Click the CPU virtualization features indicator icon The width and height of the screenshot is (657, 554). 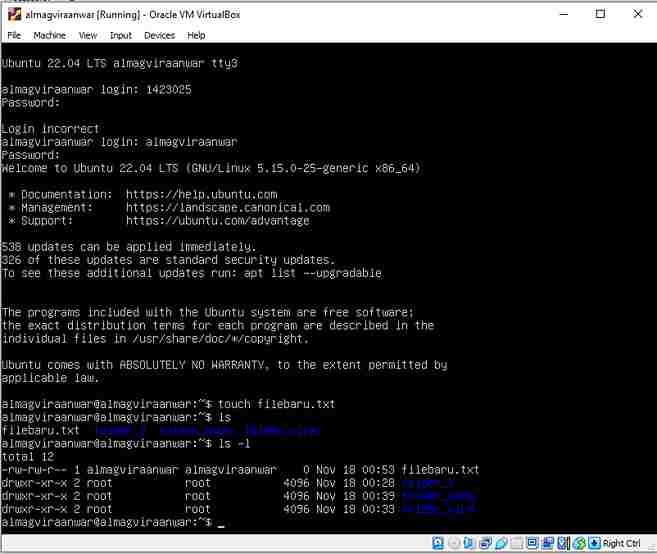[564, 543]
